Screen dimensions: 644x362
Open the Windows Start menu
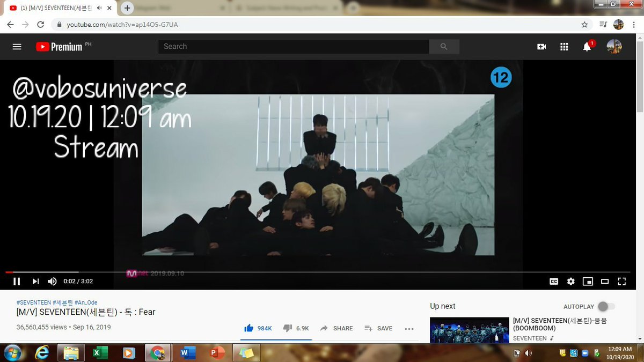[x=12, y=353]
